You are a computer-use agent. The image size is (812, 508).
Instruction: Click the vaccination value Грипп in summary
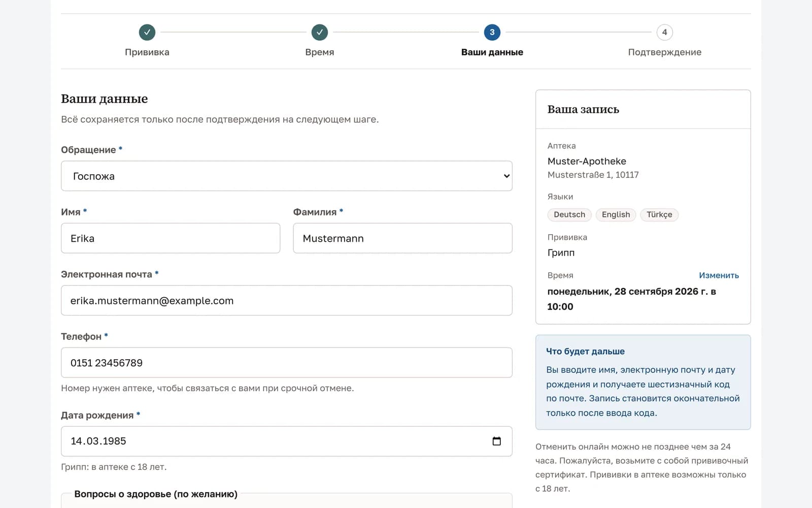pyautogui.click(x=561, y=252)
